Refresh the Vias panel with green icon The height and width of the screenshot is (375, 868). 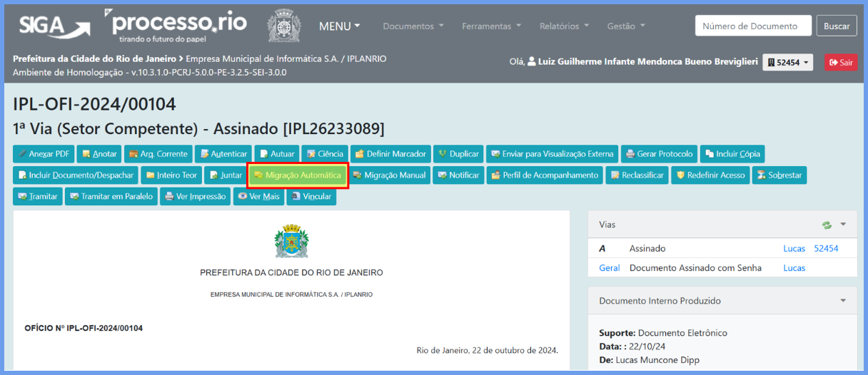(x=827, y=225)
